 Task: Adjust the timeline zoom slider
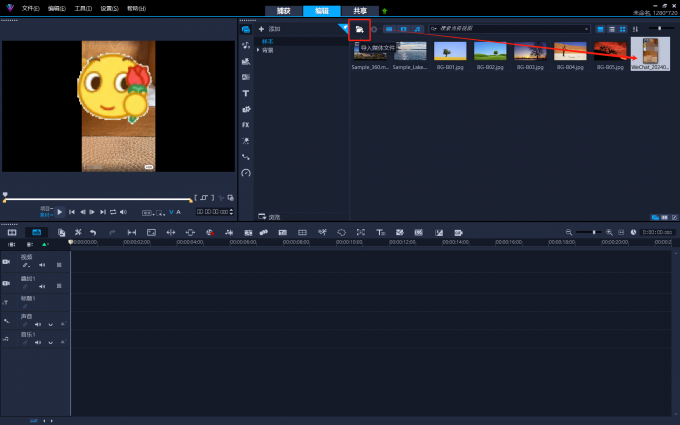(x=589, y=232)
